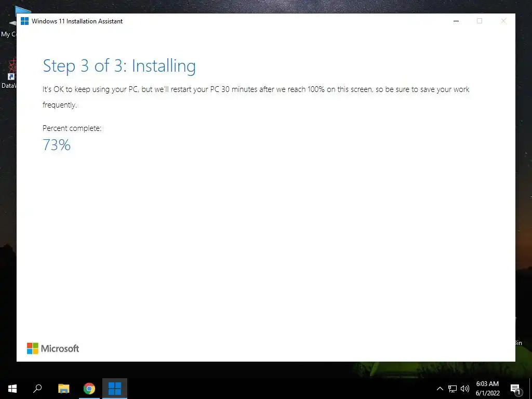Click the 73% progress value

(57, 145)
